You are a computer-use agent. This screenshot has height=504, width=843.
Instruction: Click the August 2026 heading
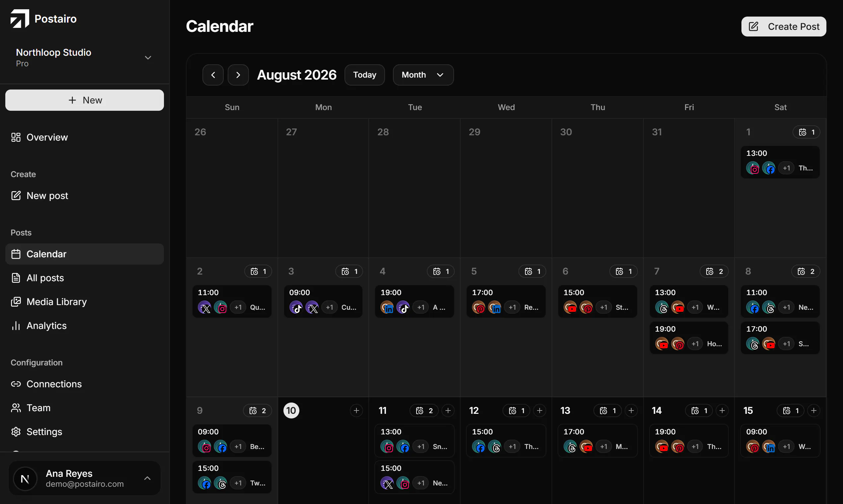[296, 75]
